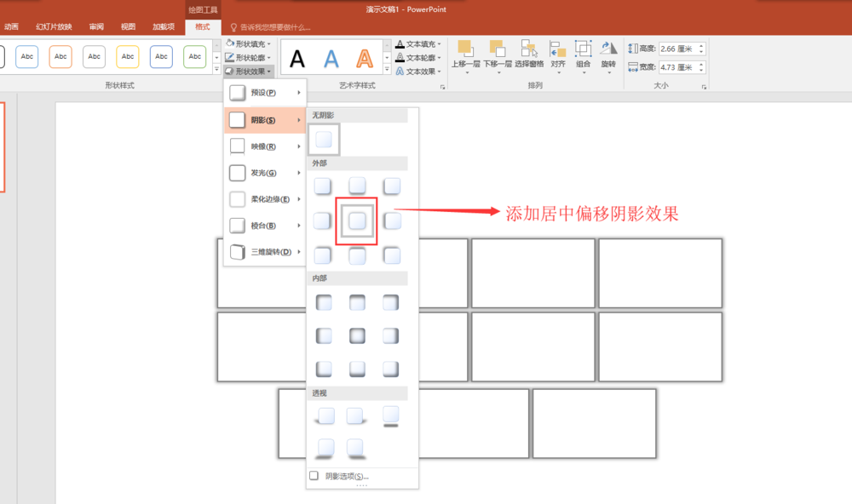
Task: Choose the green outline Abc shape style
Action: pos(195,56)
